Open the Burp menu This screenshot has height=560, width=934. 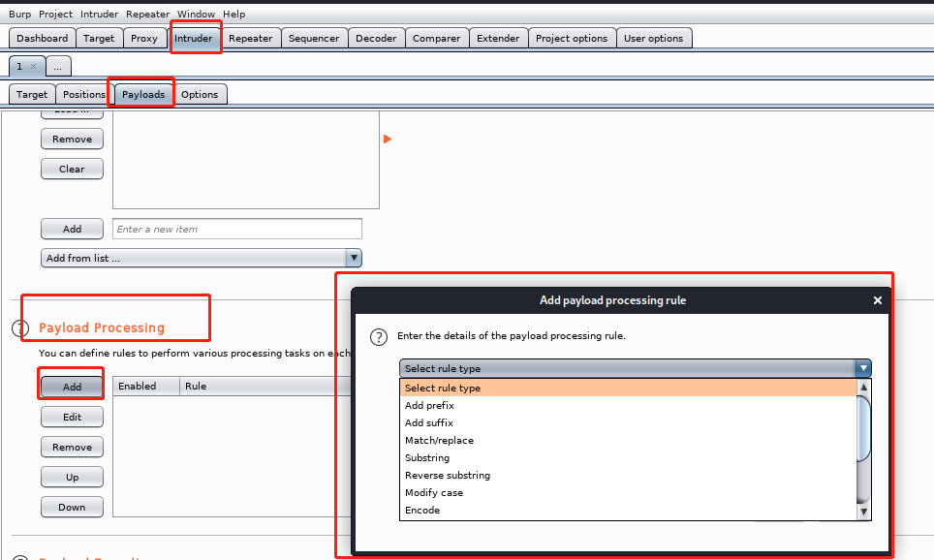19,14
